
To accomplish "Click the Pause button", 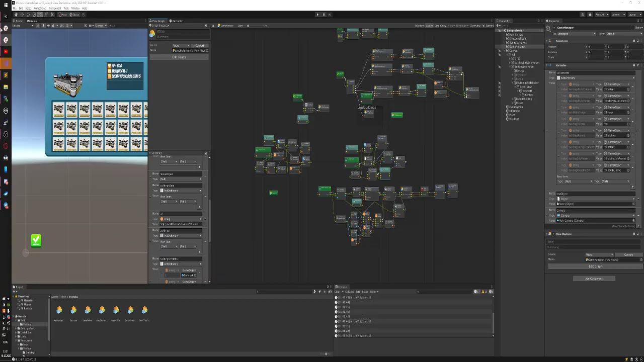I will pos(324,15).
